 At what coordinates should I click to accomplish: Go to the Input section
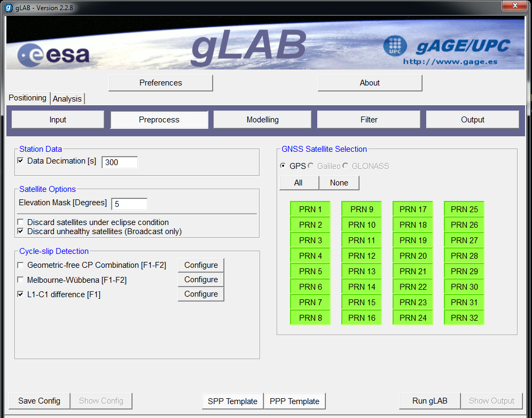click(58, 120)
